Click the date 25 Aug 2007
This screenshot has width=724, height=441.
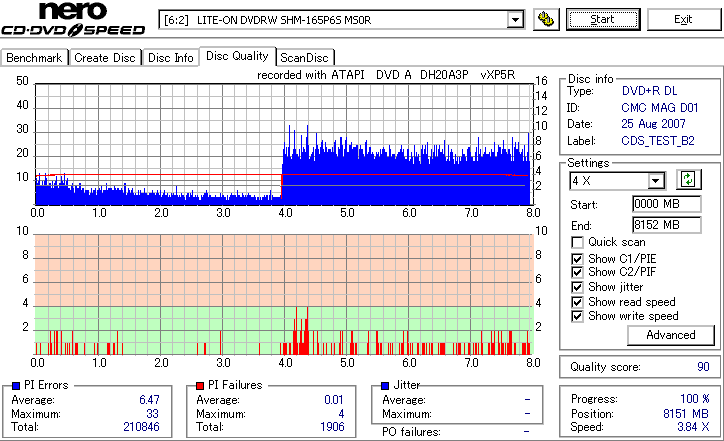click(653, 124)
